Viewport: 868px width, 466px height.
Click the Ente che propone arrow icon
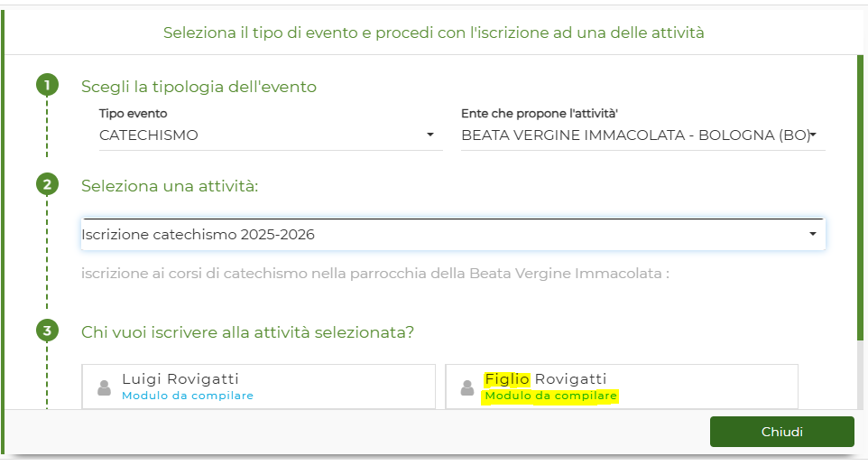pyautogui.click(x=813, y=134)
